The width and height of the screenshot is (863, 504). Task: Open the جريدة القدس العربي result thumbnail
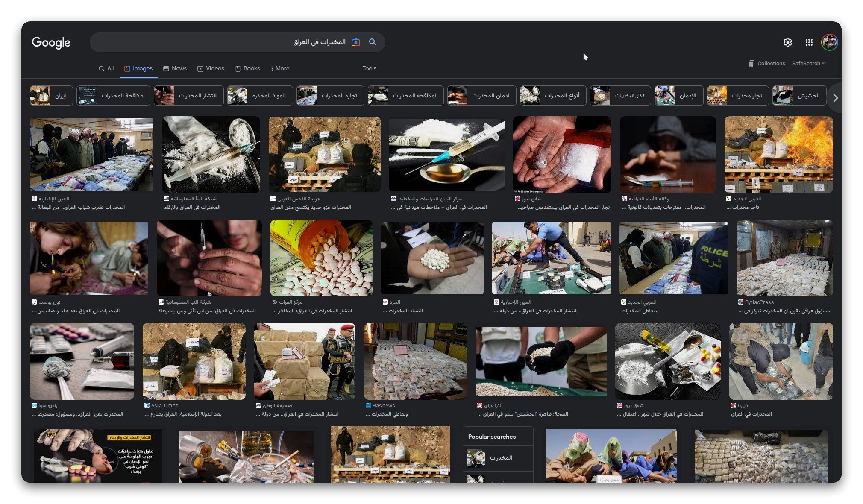point(324,154)
